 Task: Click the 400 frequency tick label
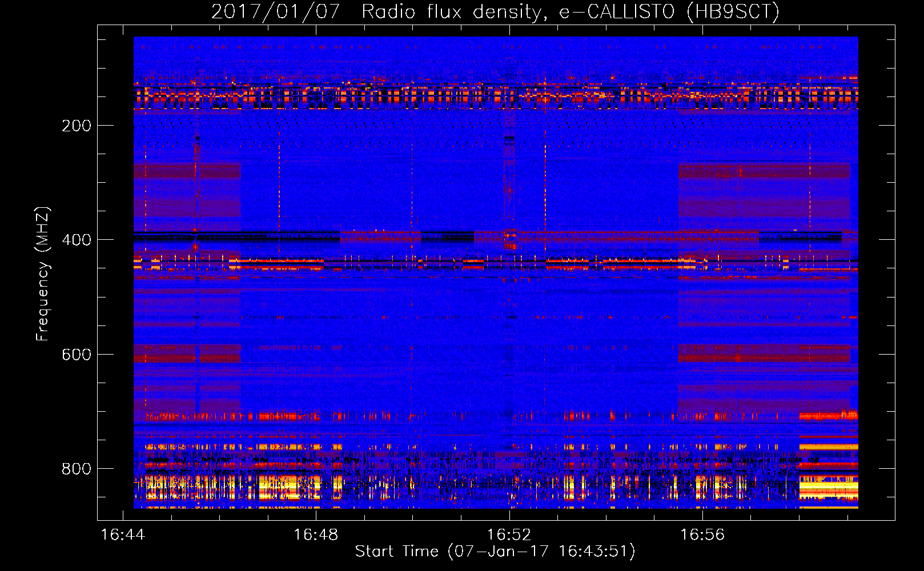tap(77, 240)
